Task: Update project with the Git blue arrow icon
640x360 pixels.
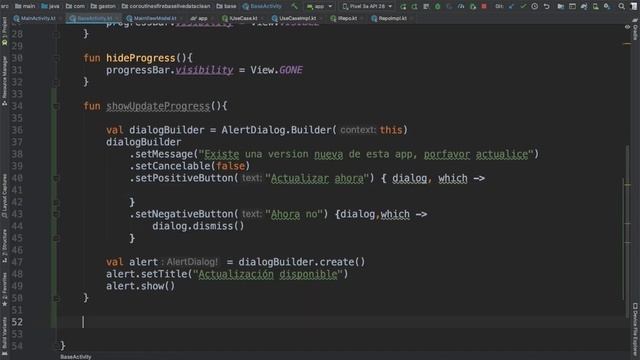Action: click(511, 6)
